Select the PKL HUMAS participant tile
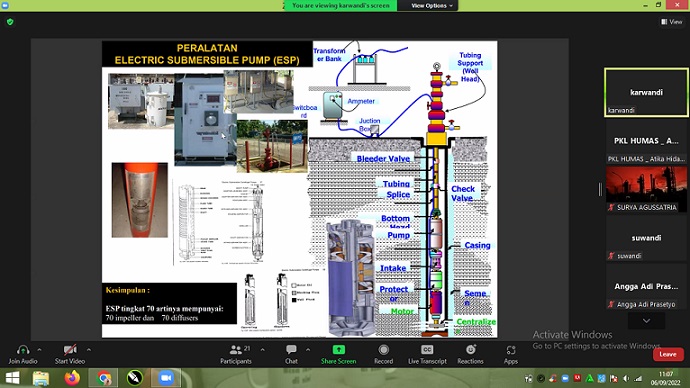The image size is (690, 388). click(x=646, y=141)
